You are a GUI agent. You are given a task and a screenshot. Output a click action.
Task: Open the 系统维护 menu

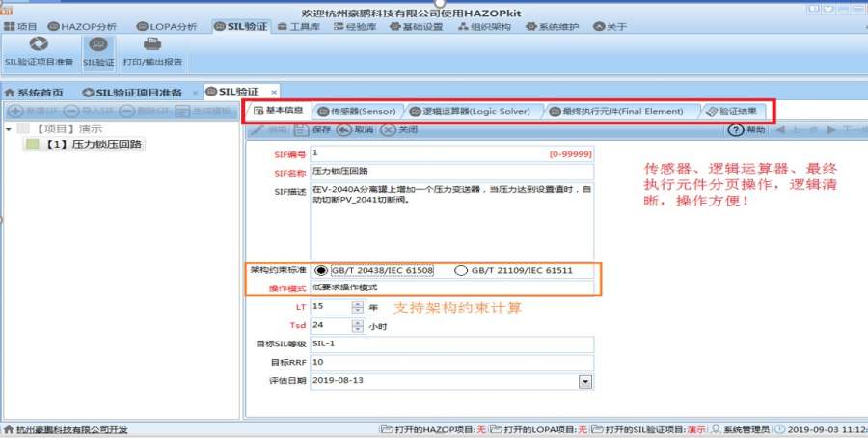(552, 27)
